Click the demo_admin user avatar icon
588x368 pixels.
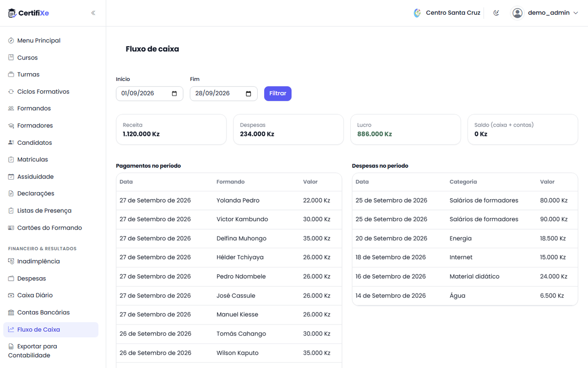(x=517, y=13)
